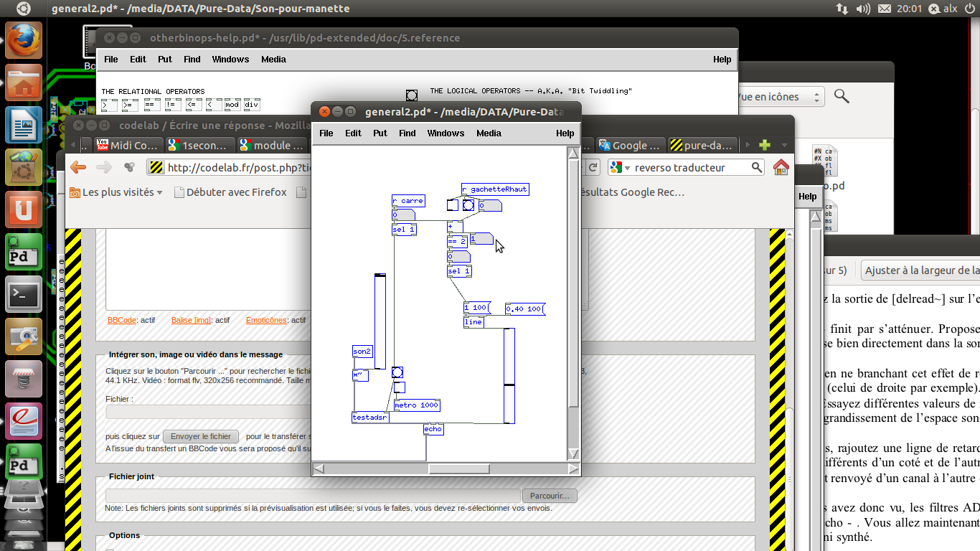
Task: Switch to the 1secon... Firefox tab
Action: click(199, 145)
